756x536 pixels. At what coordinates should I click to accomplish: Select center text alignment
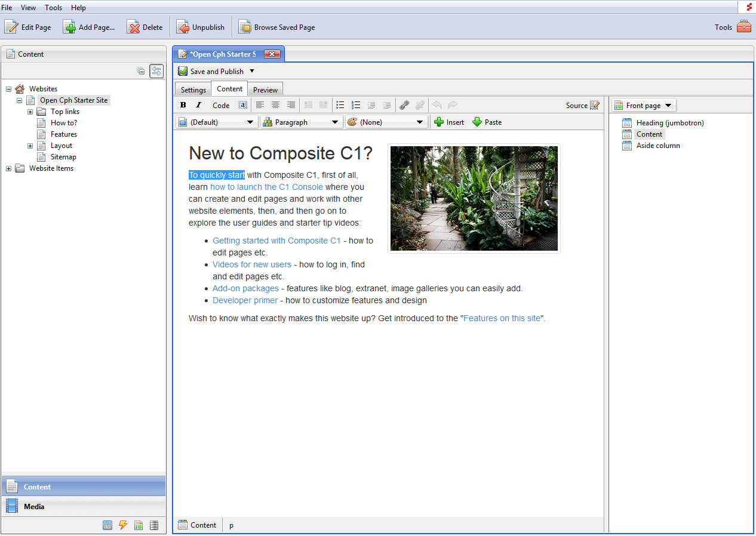tap(275, 104)
